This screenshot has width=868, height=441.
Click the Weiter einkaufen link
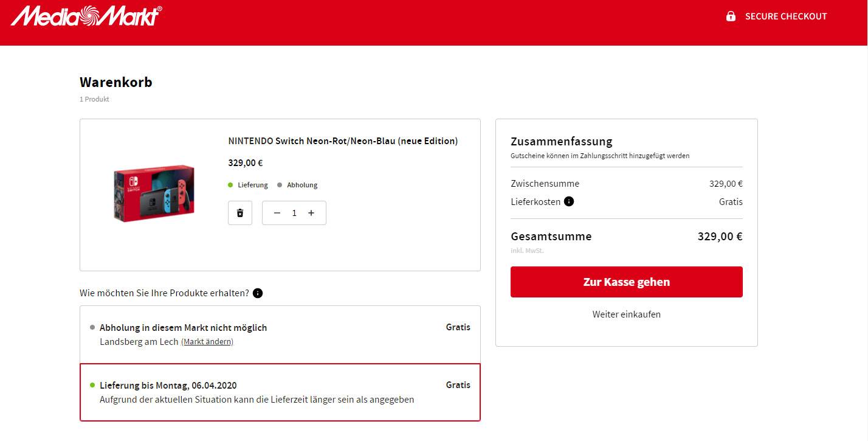tap(627, 314)
